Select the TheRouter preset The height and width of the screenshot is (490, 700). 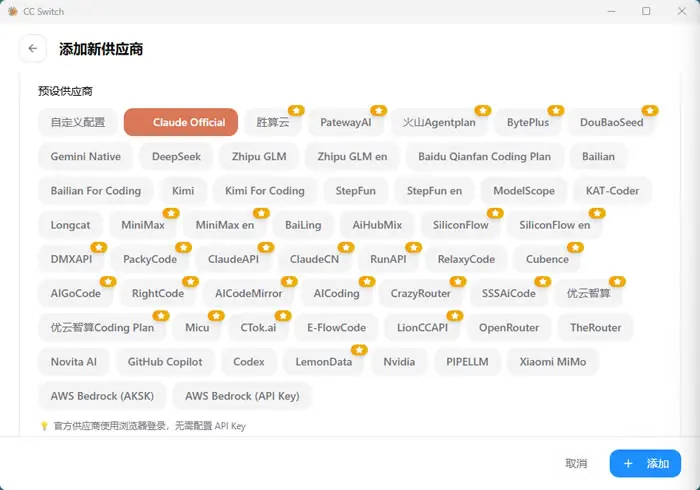[x=596, y=328]
